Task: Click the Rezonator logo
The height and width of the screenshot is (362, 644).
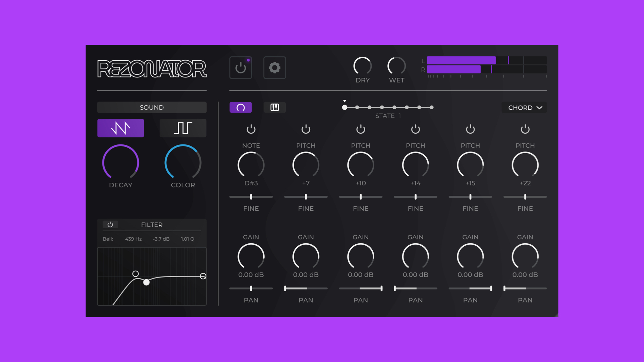Action: coord(152,68)
